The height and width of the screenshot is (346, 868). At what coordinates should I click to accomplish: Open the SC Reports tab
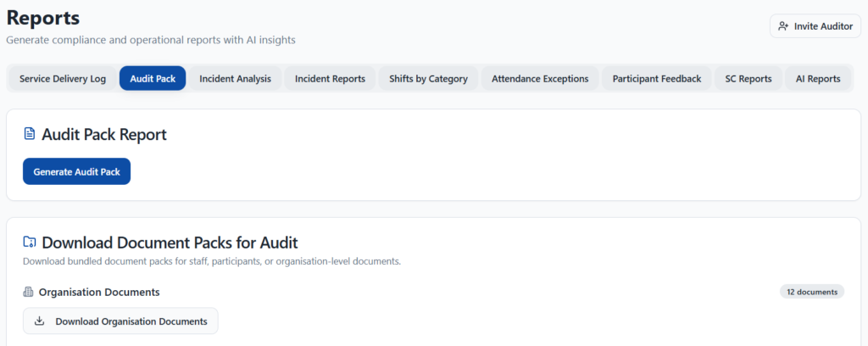tap(748, 79)
